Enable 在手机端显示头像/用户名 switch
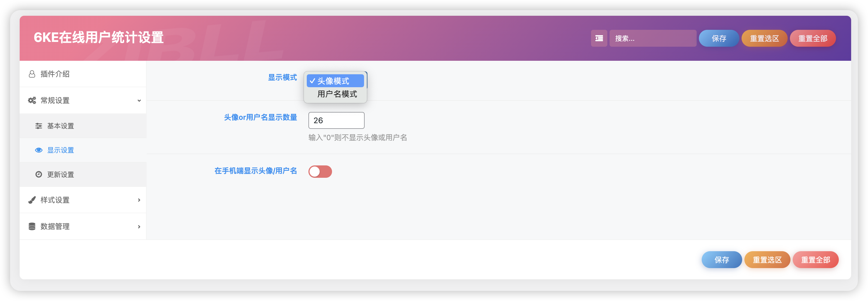Screen dimensions: 868x301 320,171
